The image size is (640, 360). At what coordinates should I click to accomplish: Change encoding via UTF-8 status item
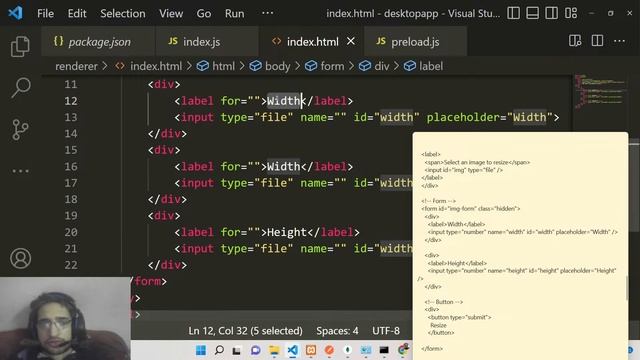tap(386, 331)
